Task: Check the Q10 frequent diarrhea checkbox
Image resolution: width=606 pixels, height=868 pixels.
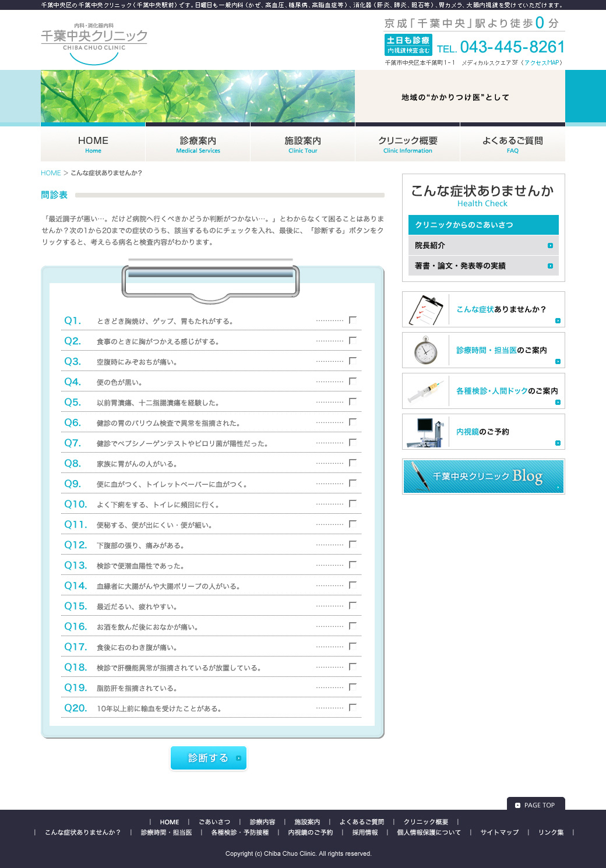Action: click(x=353, y=503)
